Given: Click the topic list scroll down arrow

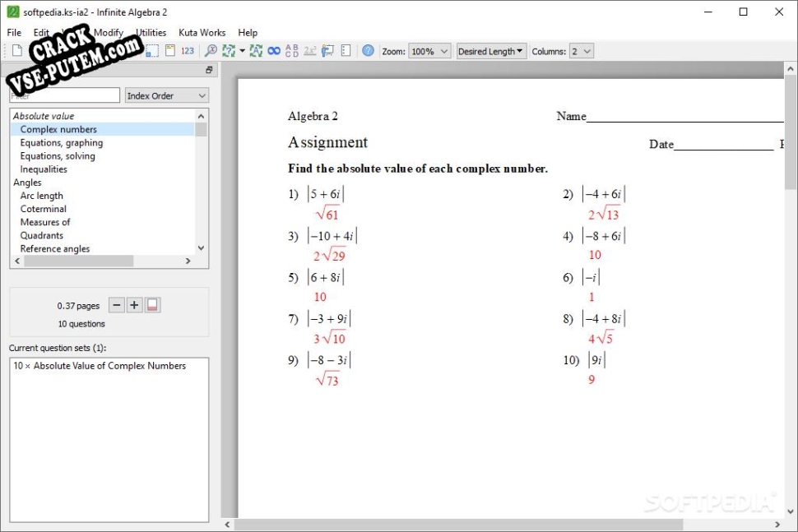Looking at the screenshot, I should pyautogui.click(x=201, y=247).
